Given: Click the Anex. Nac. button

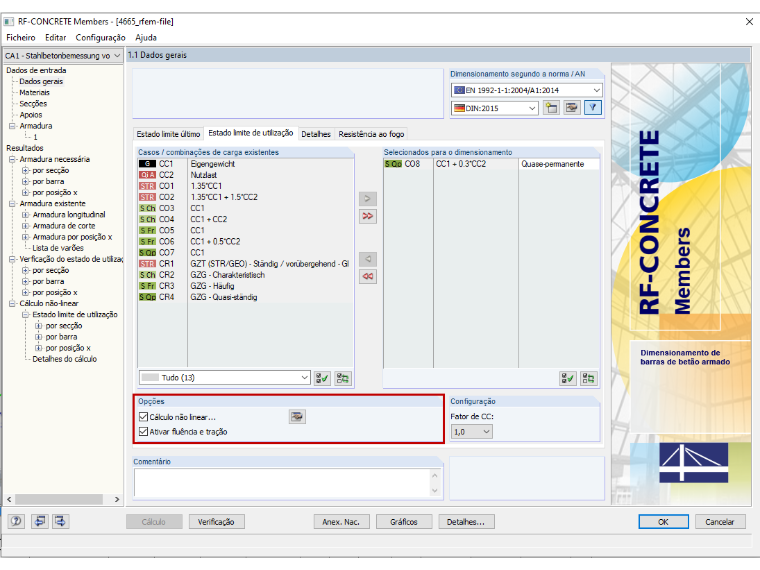Looking at the screenshot, I should click(x=341, y=522).
